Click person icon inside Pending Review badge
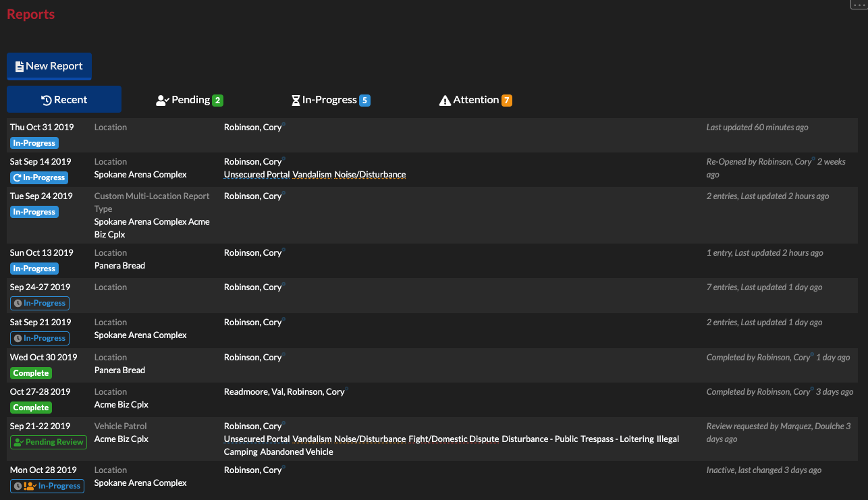Viewport: 868px width, 500px height. coord(18,442)
